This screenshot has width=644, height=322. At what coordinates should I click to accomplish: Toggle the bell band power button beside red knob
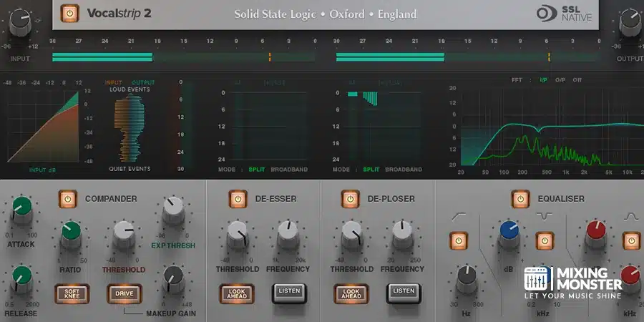(632, 240)
